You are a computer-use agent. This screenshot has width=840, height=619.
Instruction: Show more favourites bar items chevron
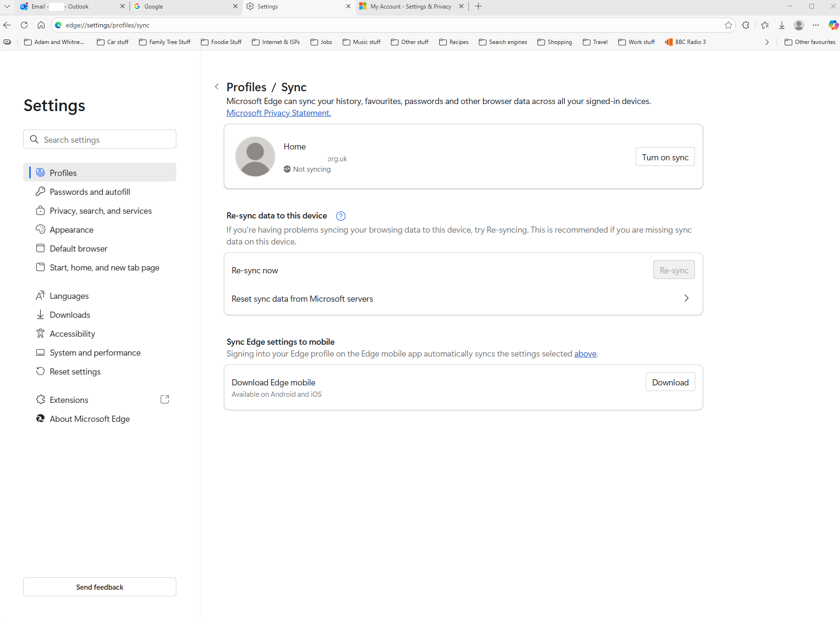767,42
